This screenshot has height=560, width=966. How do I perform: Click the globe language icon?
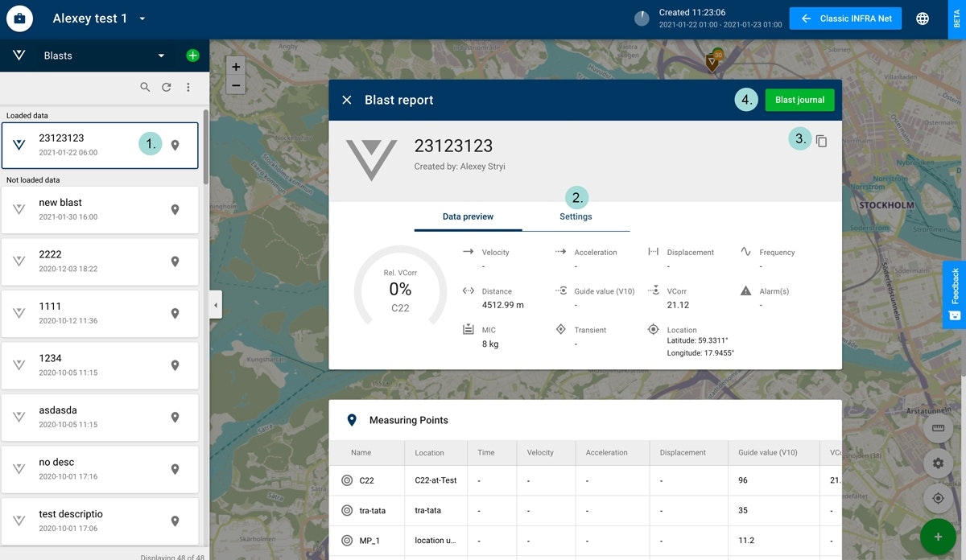[923, 19]
